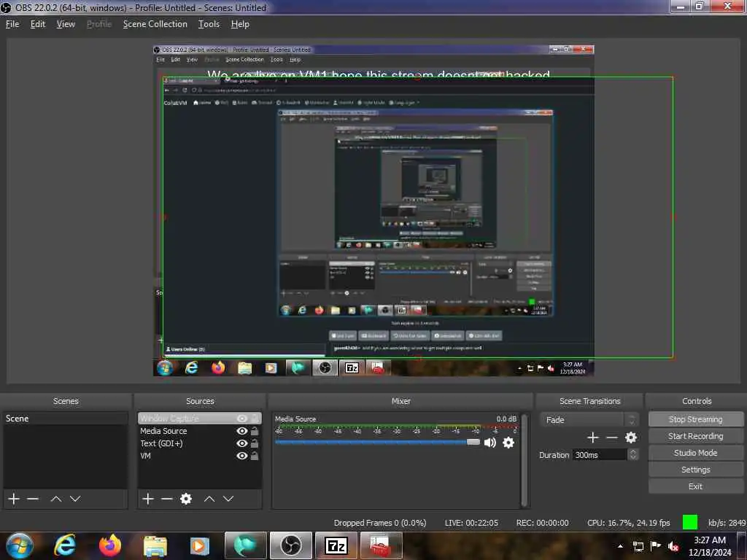The height and width of the screenshot is (560, 747).
Task: Open Windows Explorer folder taskbar icon
Action: [155, 545]
